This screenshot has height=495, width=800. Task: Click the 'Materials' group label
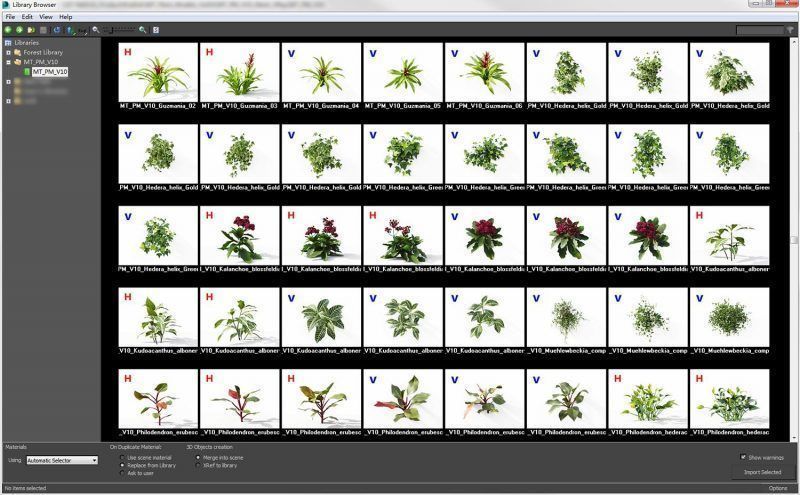pyautogui.click(x=16, y=447)
